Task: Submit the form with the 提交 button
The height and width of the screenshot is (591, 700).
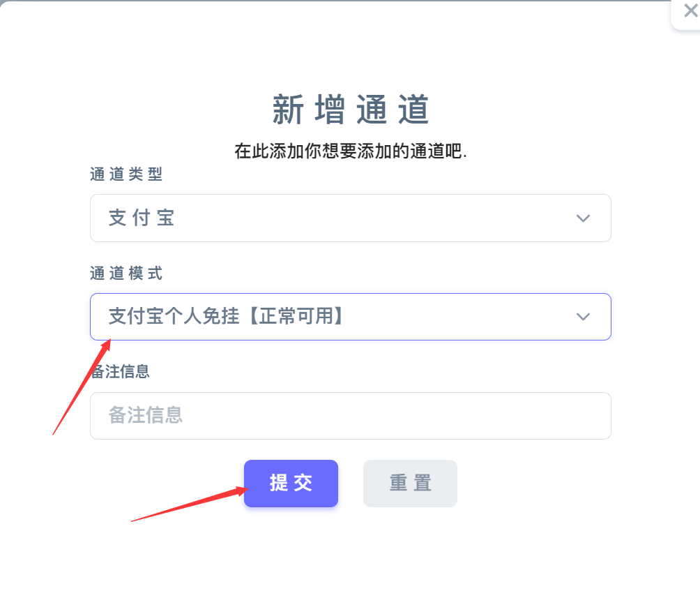Action: click(291, 484)
